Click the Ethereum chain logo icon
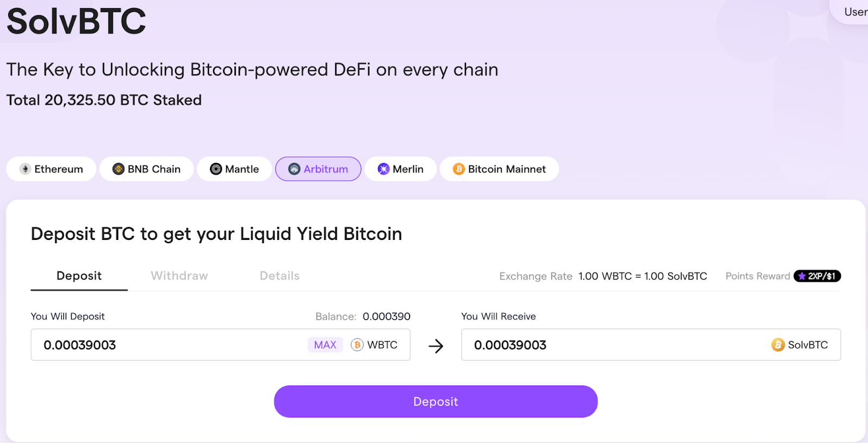868x443 pixels. pos(25,169)
